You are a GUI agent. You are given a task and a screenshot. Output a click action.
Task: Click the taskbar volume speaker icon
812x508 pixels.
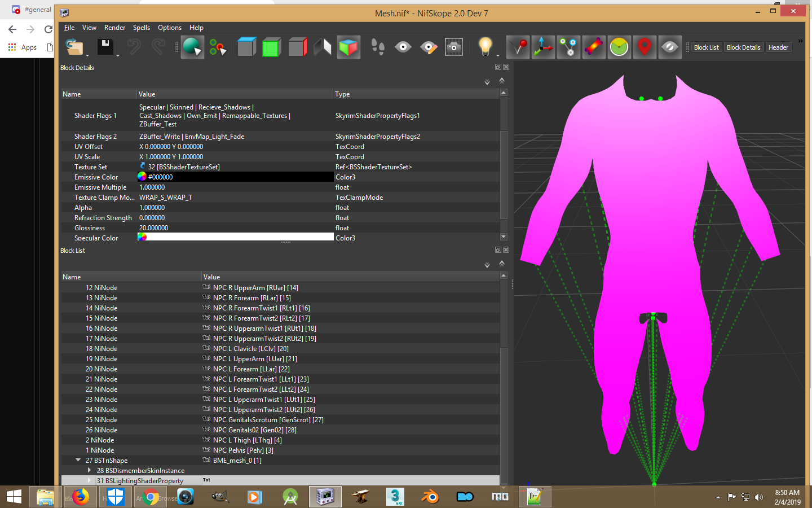click(759, 497)
